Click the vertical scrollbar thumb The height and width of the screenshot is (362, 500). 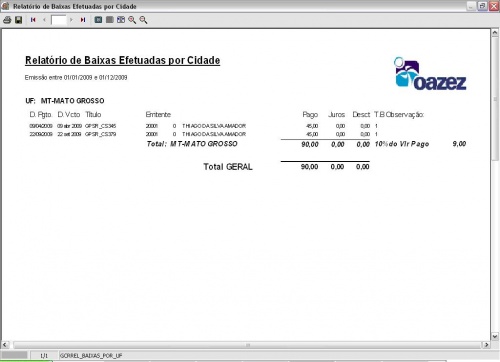pyautogui.click(x=495, y=99)
